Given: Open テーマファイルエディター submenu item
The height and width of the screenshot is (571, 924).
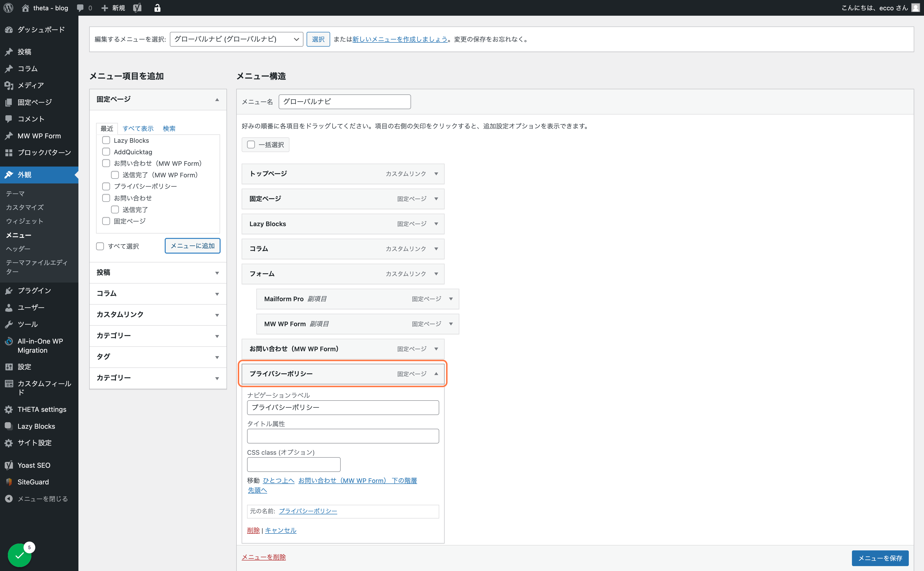Looking at the screenshot, I should point(37,267).
